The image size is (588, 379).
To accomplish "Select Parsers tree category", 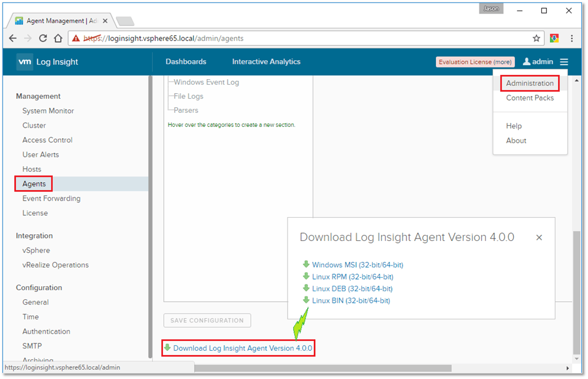I will point(186,110).
